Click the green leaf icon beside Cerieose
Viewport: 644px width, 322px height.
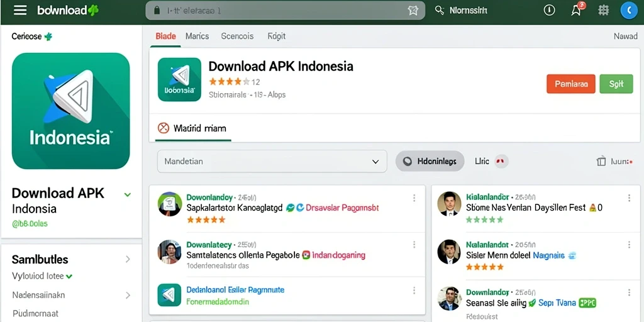coord(48,36)
